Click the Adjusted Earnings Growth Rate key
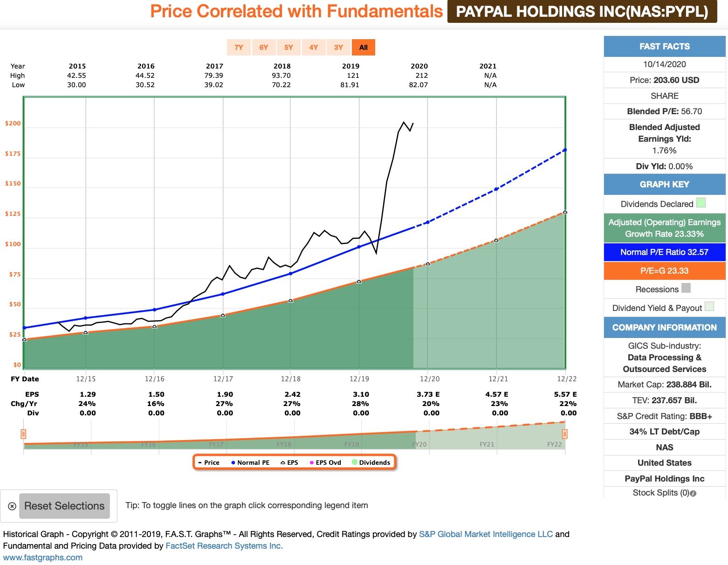 point(665,228)
